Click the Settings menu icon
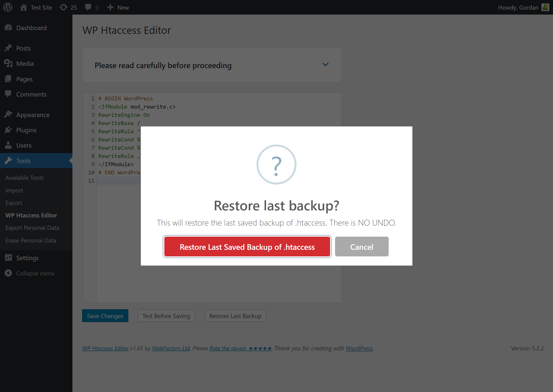The height and width of the screenshot is (392, 553). (8, 258)
